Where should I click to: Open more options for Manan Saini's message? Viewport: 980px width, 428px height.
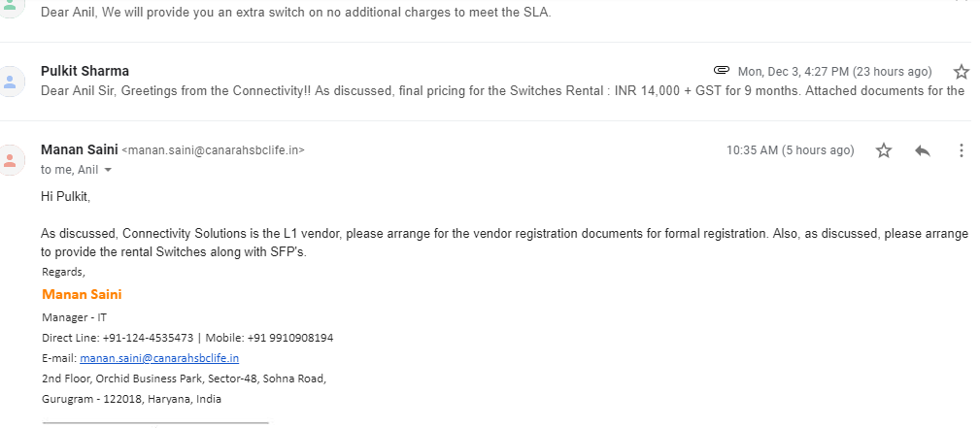click(x=961, y=150)
